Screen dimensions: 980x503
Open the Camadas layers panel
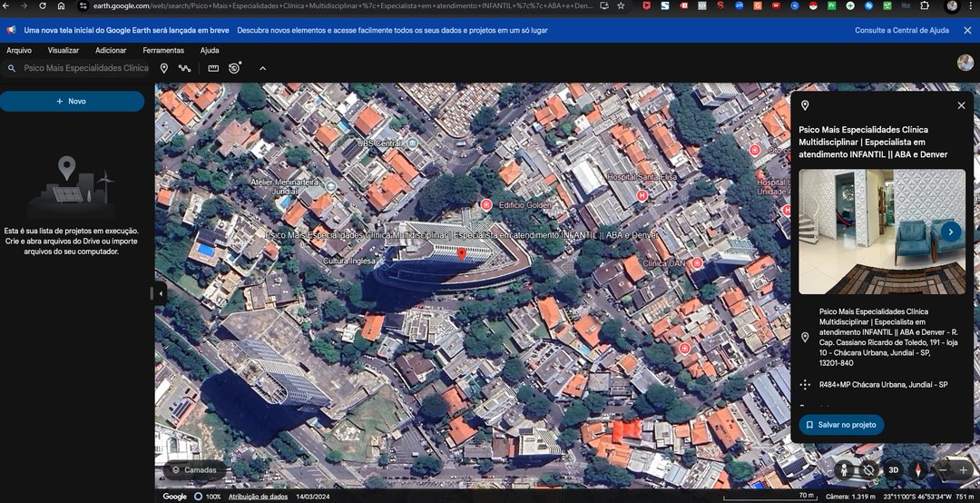(194, 470)
